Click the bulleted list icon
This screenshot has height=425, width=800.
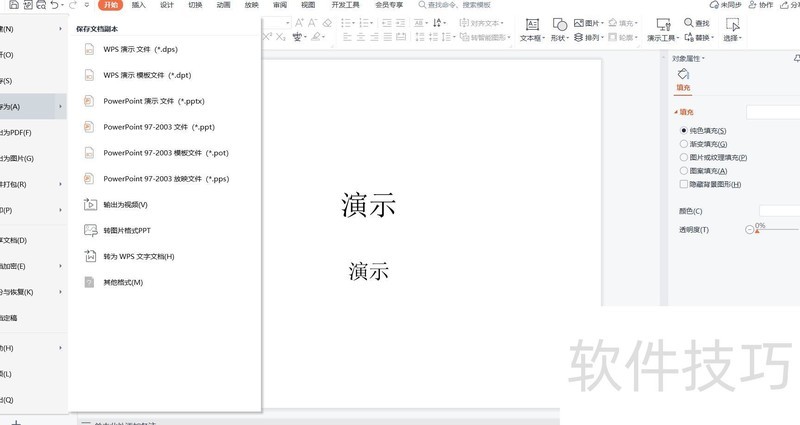point(346,23)
